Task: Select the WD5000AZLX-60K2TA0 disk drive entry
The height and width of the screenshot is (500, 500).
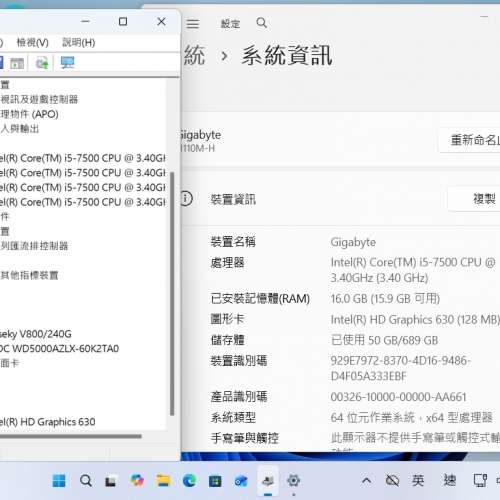Action: tap(59, 348)
